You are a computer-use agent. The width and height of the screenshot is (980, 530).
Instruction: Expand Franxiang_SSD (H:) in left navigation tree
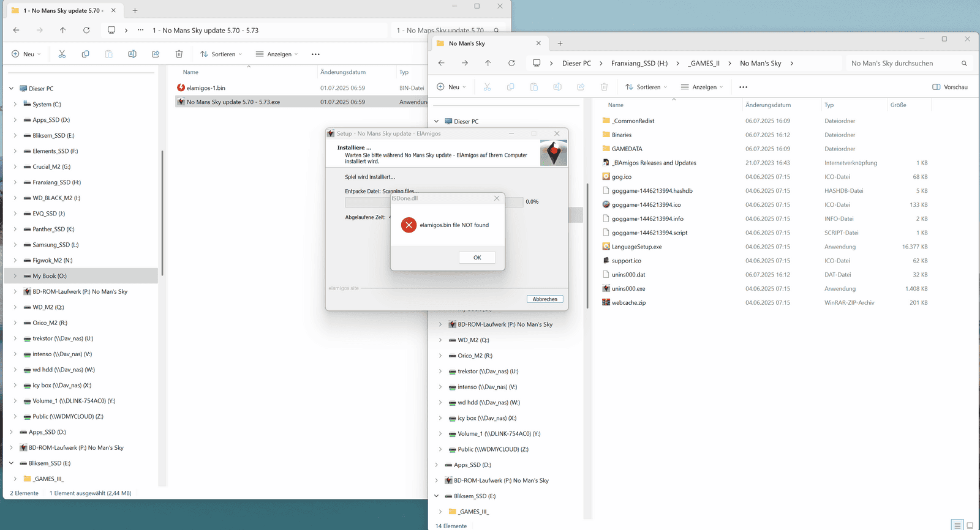[x=15, y=182]
